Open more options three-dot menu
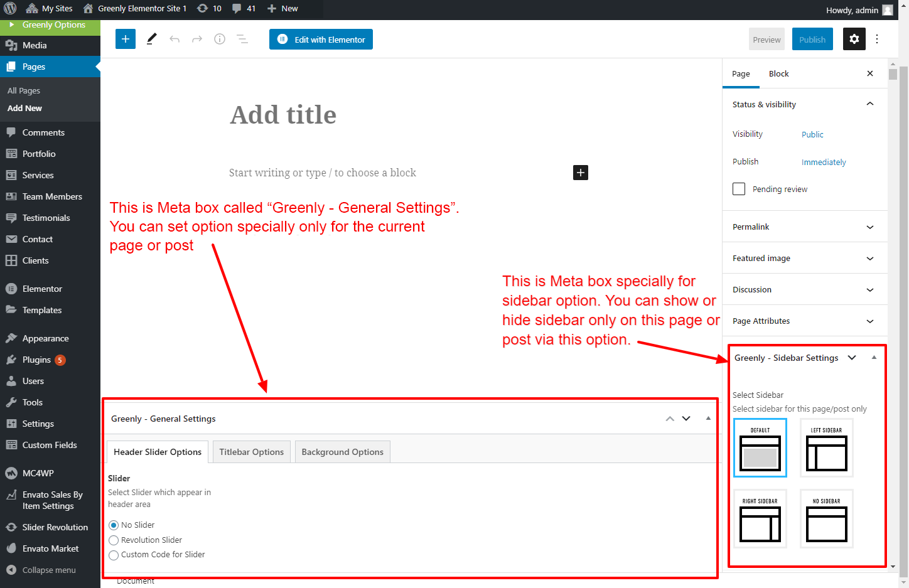The height and width of the screenshot is (588, 909). 877,39
